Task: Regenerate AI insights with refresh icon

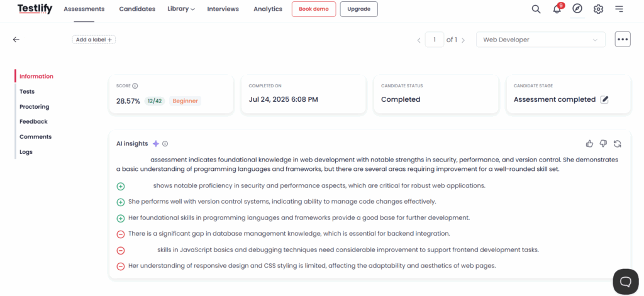Action: pos(618,143)
